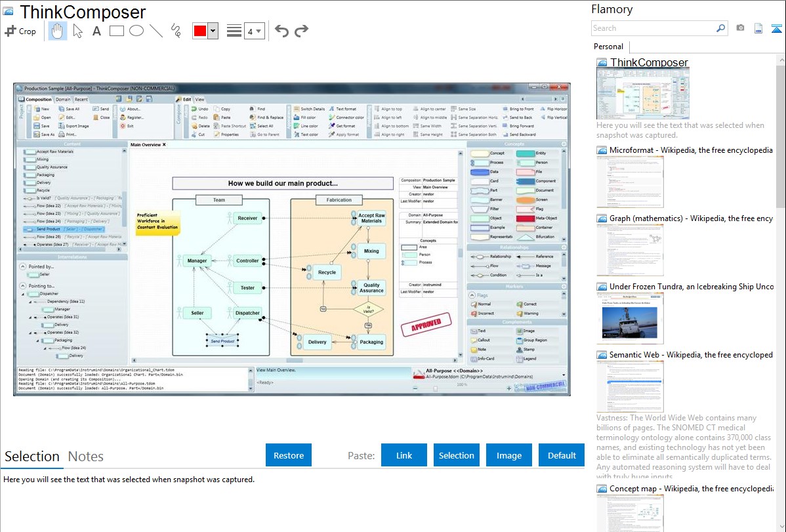Screen dimensions: 786x532
Task: Click the document page icon beside the camera
Action: pyautogui.click(x=758, y=28)
